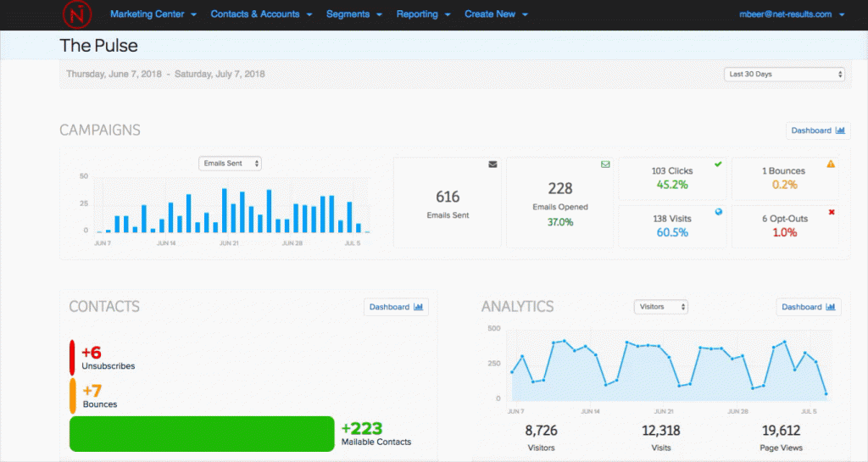The image size is (868, 462).
Task: Click the 1 Bounces stat
Action: click(x=785, y=178)
